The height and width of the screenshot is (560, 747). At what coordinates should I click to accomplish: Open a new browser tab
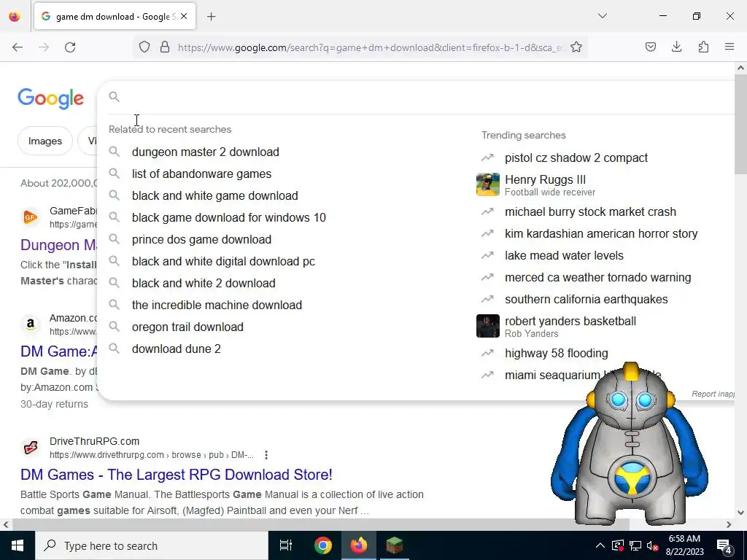211,17
